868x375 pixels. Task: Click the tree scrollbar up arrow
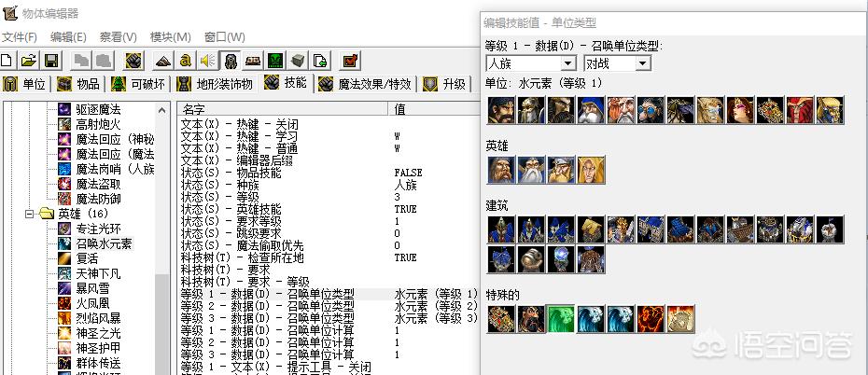[x=161, y=110]
